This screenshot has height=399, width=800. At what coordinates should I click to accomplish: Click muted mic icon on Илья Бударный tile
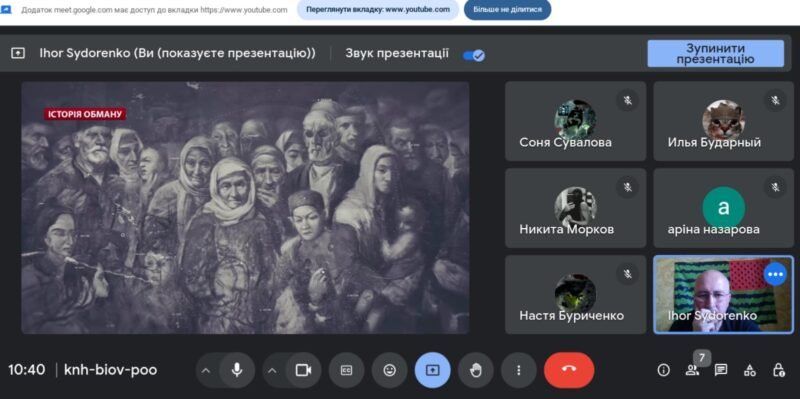click(x=776, y=100)
